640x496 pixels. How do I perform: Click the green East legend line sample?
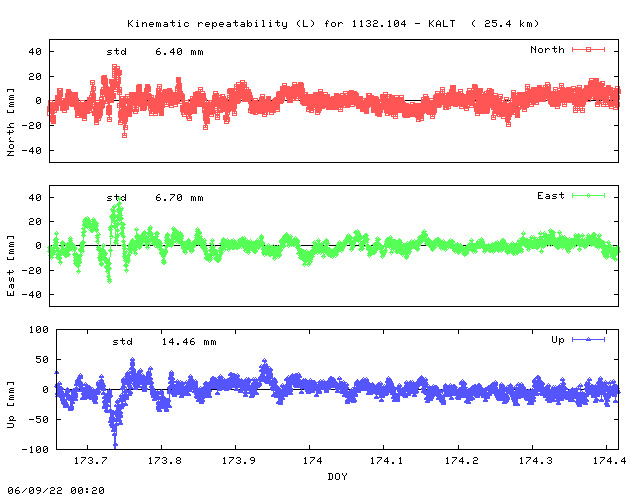(x=588, y=196)
